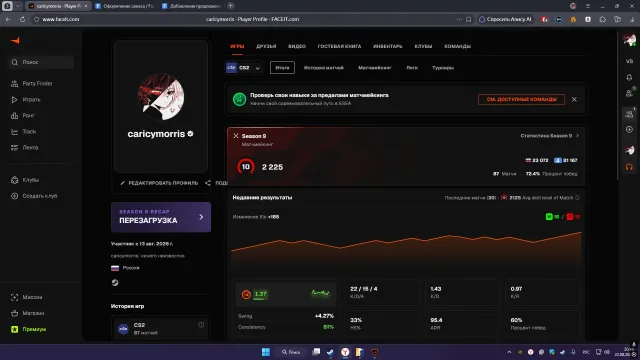Click the Поиск search field in sidebar
The height and width of the screenshot is (360, 640).
(x=41, y=62)
